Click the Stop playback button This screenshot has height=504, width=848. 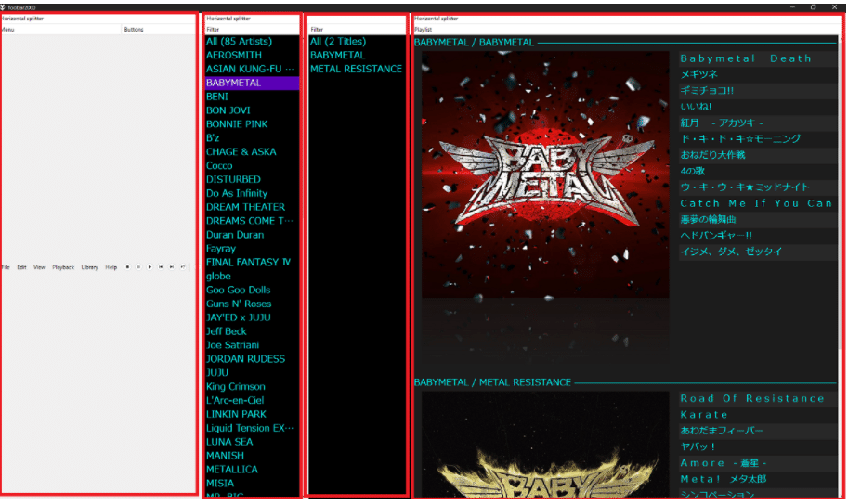click(x=127, y=267)
